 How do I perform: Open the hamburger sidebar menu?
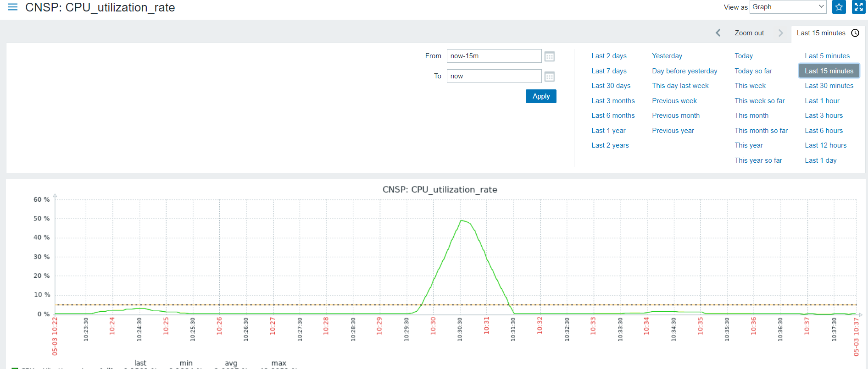(x=13, y=7)
